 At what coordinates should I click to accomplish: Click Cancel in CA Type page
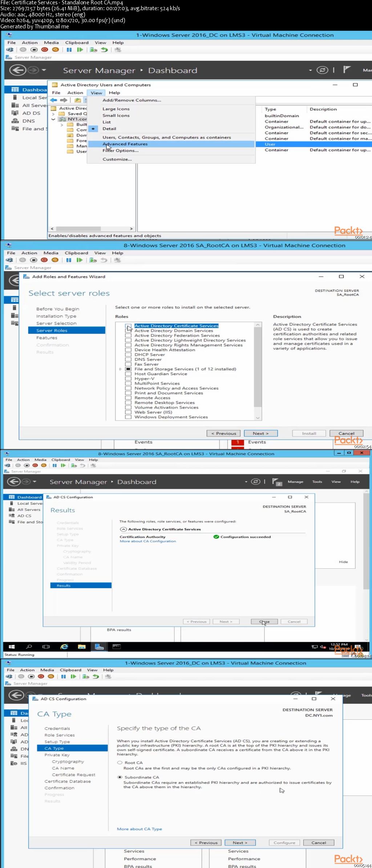point(318,843)
